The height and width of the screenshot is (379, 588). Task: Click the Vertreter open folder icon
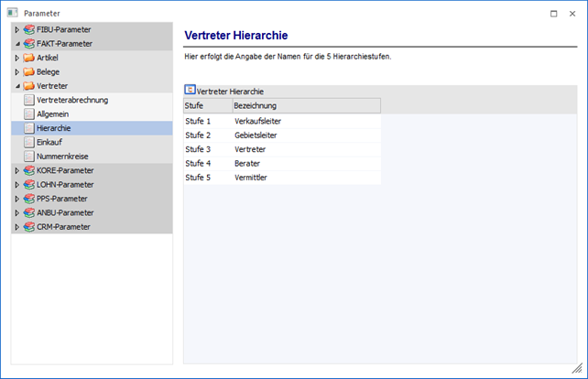coord(29,86)
